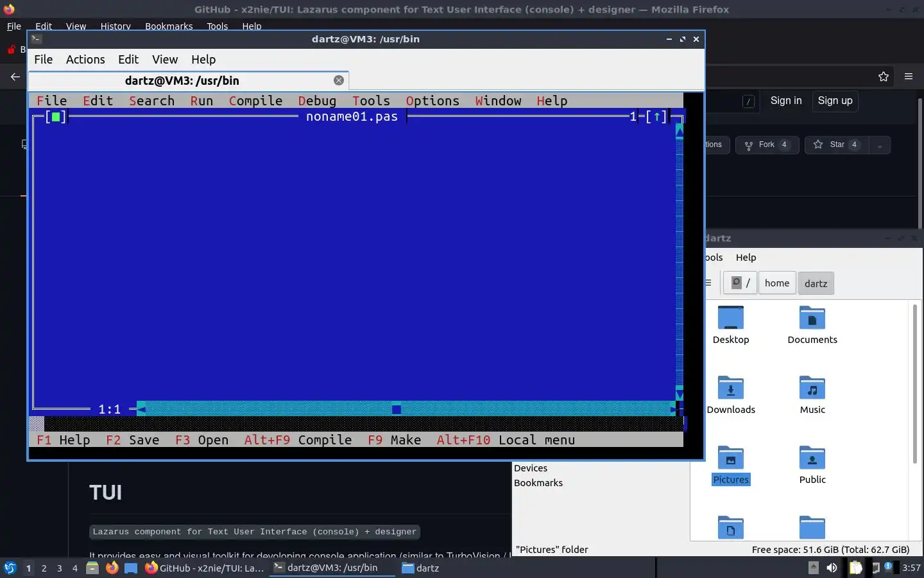Screen dimensions: 924x578
Task: Click the GitHub page vertical scrollbar
Action: (920, 163)
